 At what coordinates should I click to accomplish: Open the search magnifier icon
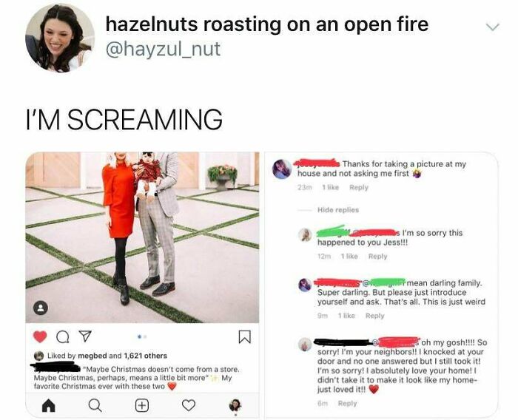click(x=95, y=405)
